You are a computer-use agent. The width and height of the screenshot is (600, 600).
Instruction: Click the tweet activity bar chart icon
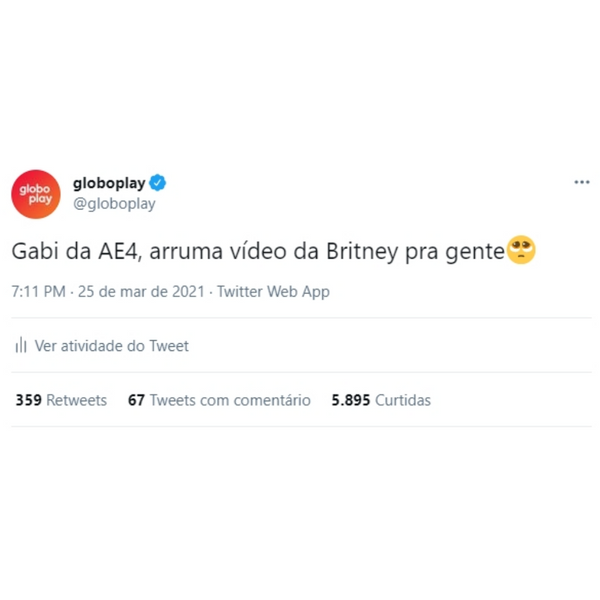[21, 345]
